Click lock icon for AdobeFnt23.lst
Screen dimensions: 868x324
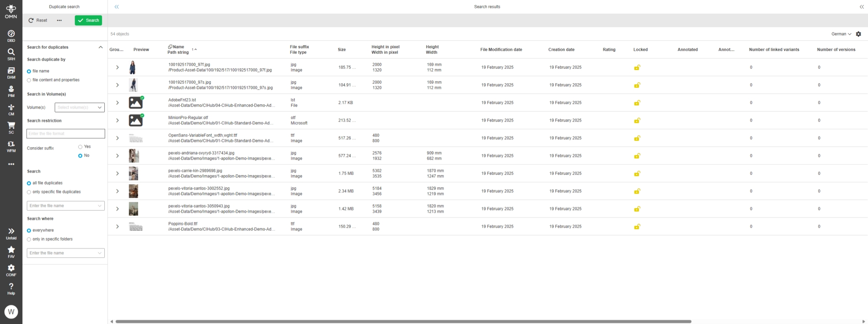637,103
